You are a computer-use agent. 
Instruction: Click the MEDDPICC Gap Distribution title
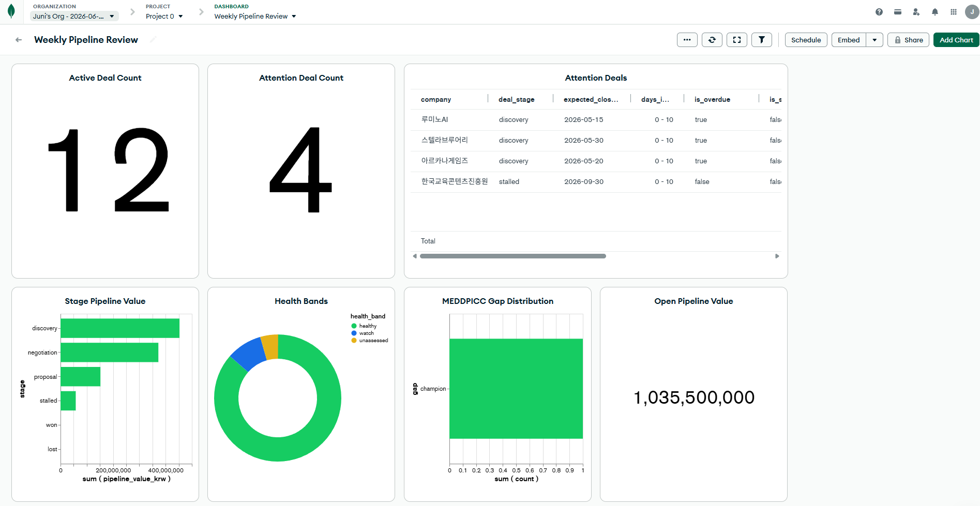point(497,301)
